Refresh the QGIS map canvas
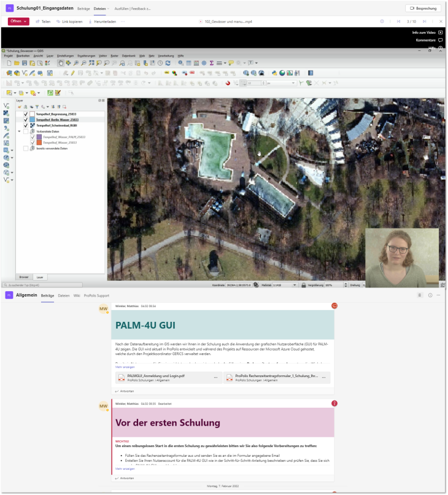Image resolution: width=448 pixels, height=495 pixels. point(168,63)
